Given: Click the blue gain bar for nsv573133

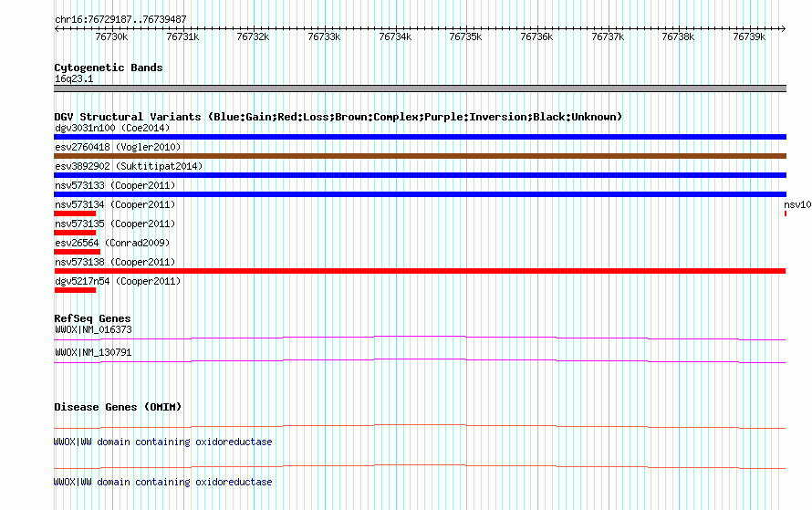Looking at the screenshot, I should (420, 194).
